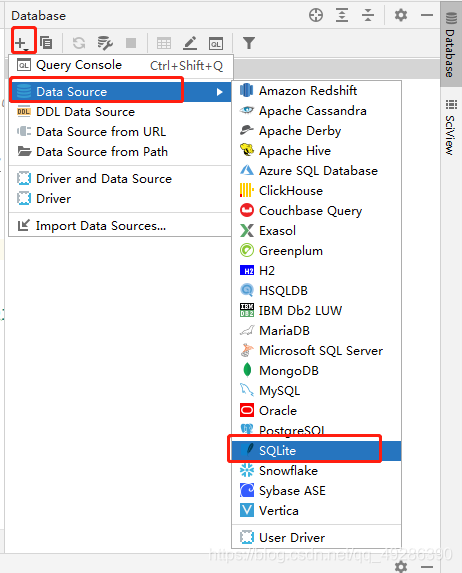Screen dimensions: 462x573
Task: Switch to the SciView side tab
Action: [451, 127]
